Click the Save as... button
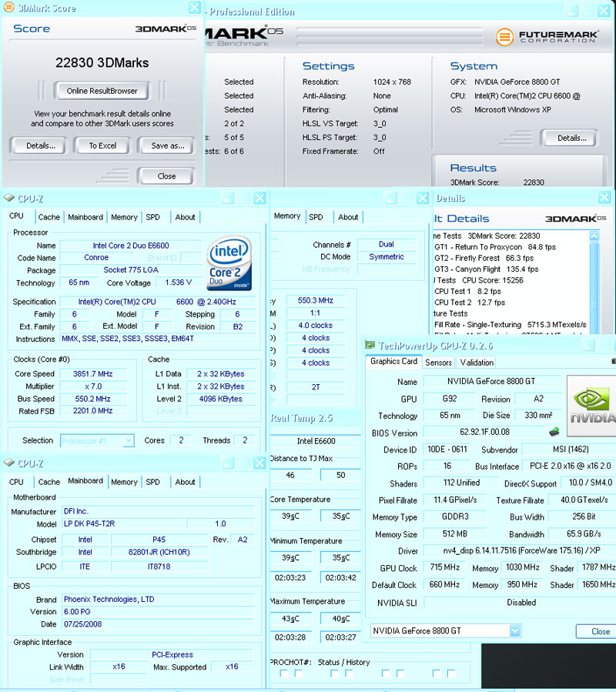 (x=167, y=145)
